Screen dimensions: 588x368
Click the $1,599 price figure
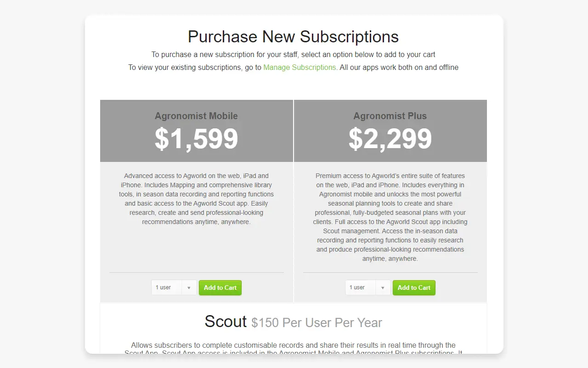196,138
